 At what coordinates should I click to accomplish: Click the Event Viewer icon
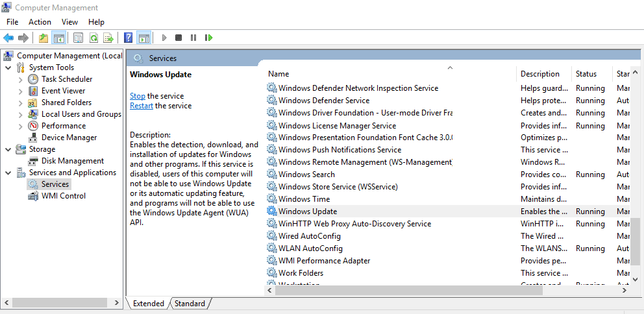(33, 91)
